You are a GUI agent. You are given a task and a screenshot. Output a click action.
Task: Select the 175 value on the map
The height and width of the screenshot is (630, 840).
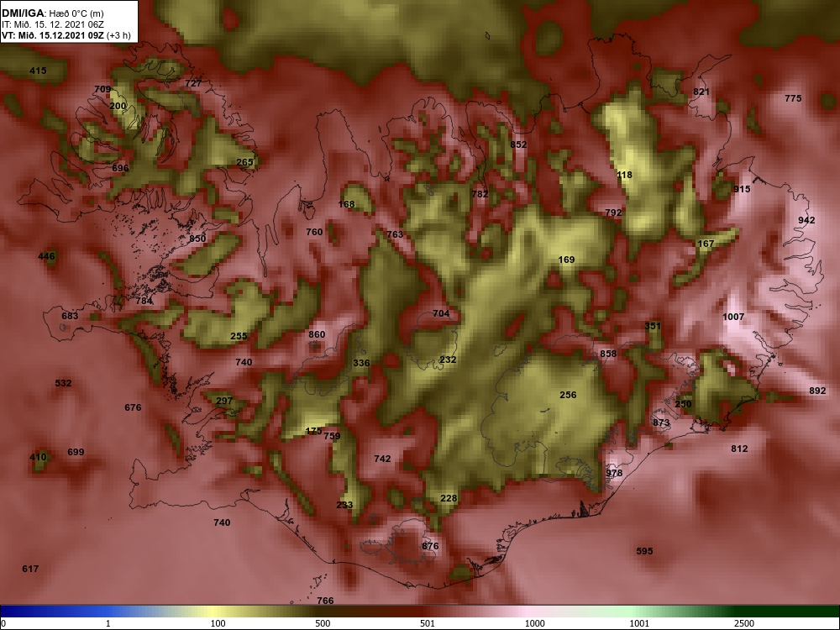click(313, 431)
